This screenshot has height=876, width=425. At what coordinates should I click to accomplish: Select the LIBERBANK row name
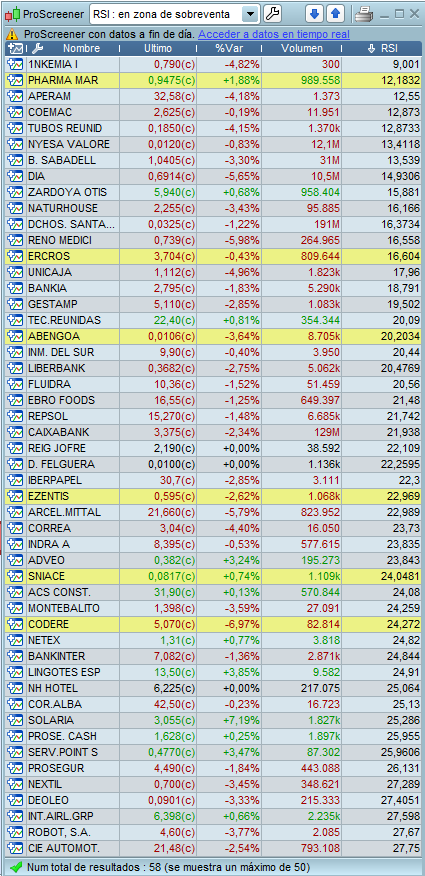pos(56,368)
